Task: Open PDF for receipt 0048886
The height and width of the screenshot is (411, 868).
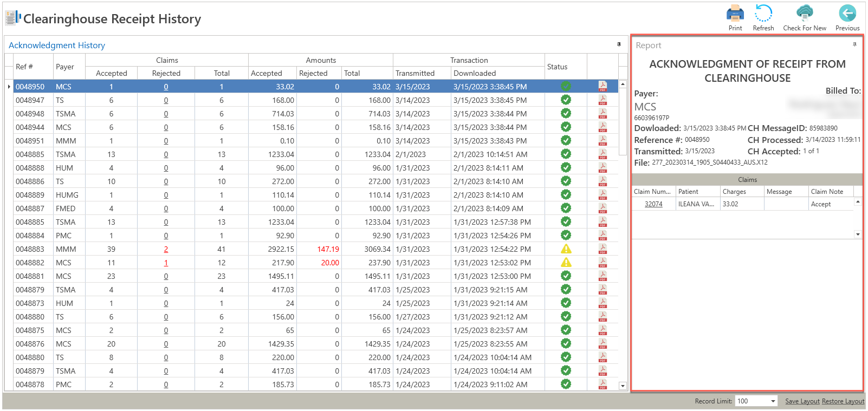Action: tap(603, 181)
